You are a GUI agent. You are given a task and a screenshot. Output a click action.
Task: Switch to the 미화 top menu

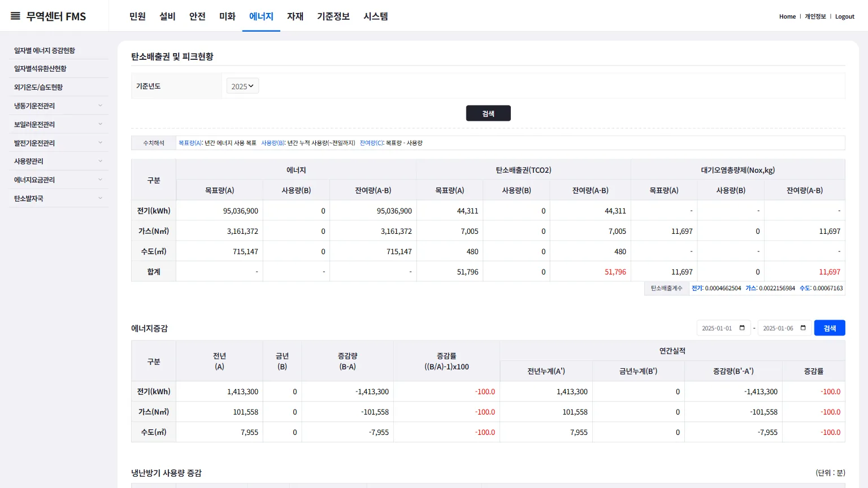[x=227, y=16]
